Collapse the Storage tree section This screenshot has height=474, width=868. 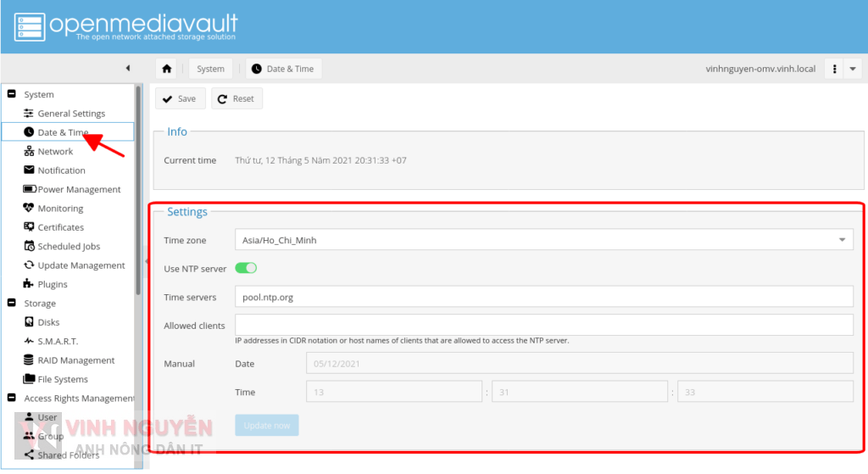point(12,303)
